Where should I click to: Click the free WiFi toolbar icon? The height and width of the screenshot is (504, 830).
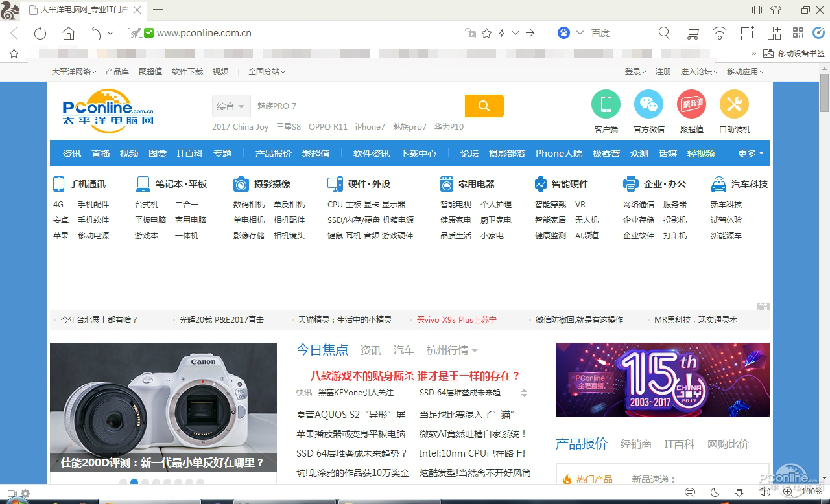tap(720, 33)
